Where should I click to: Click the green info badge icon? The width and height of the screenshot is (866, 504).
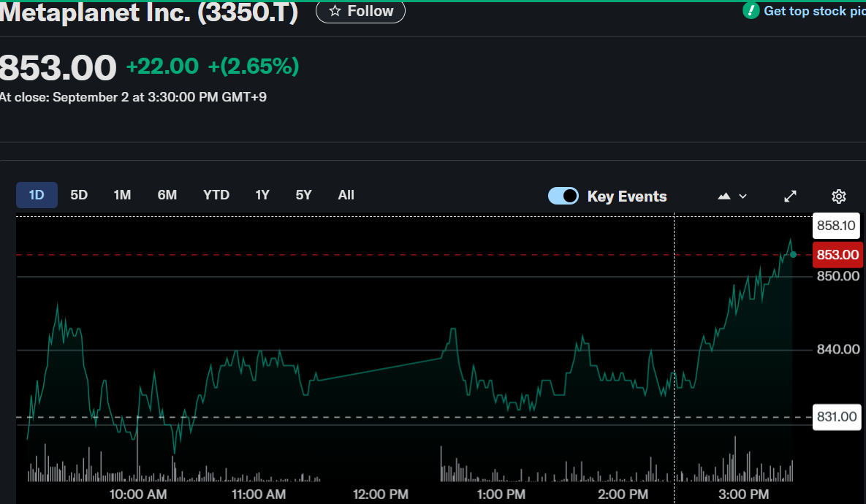(751, 10)
